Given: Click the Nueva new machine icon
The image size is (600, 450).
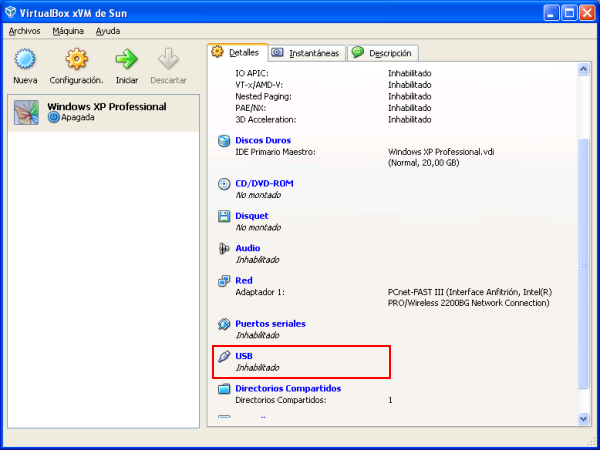Looking at the screenshot, I should click(25, 60).
